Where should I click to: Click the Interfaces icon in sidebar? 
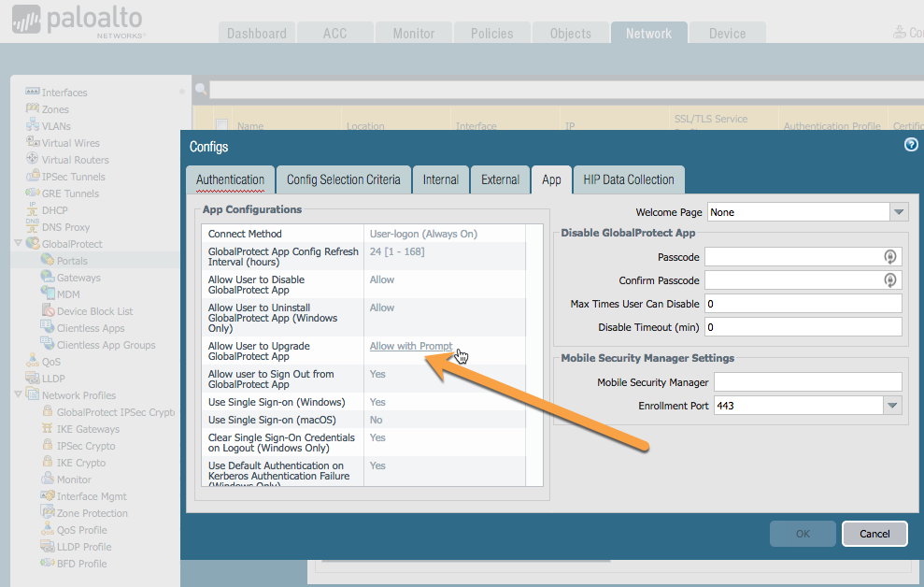32,92
